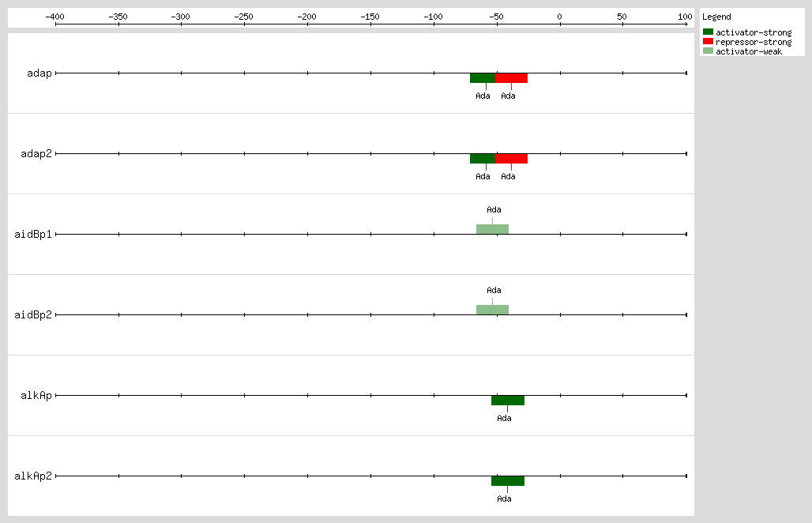Select dark green activator site on alkAp2 row
This screenshot has height=523, width=812.
point(507,481)
